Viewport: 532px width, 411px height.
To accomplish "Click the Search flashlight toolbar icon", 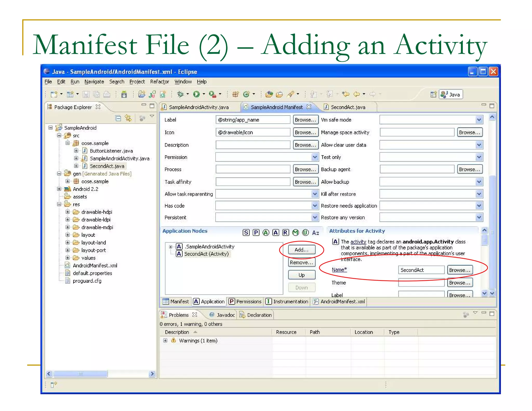I will [290, 94].
